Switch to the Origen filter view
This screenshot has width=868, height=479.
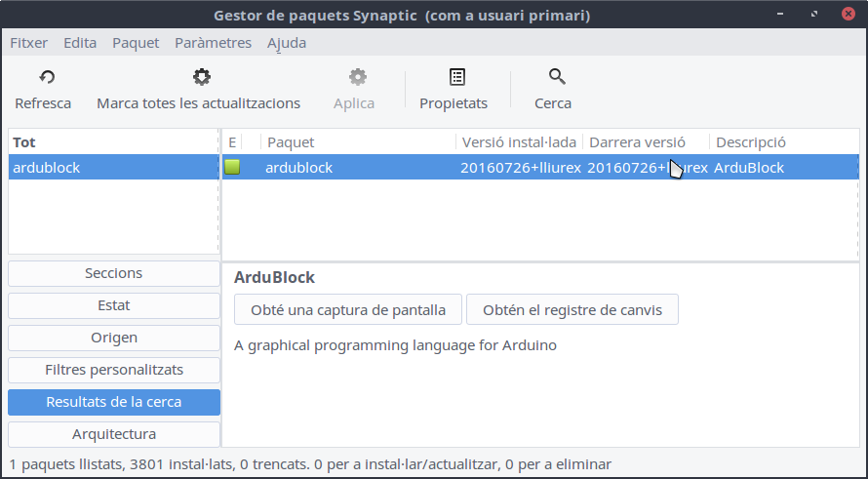(114, 338)
